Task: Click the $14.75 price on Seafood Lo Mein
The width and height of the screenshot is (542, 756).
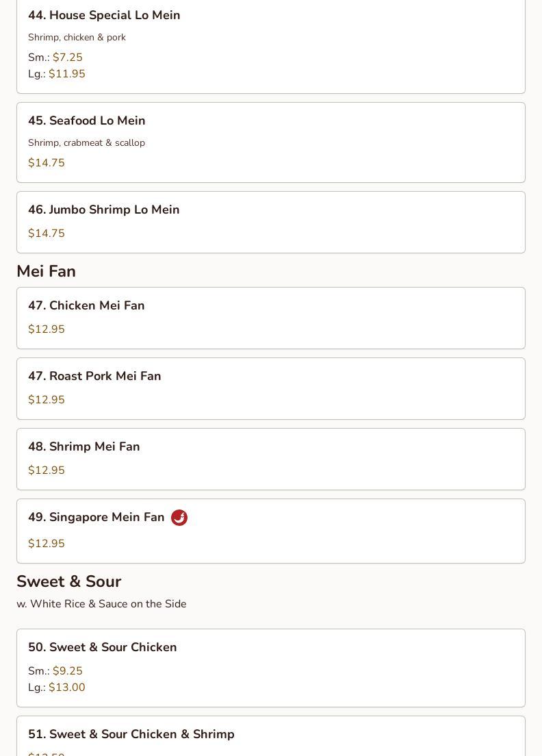Action: [x=47, y=162]
